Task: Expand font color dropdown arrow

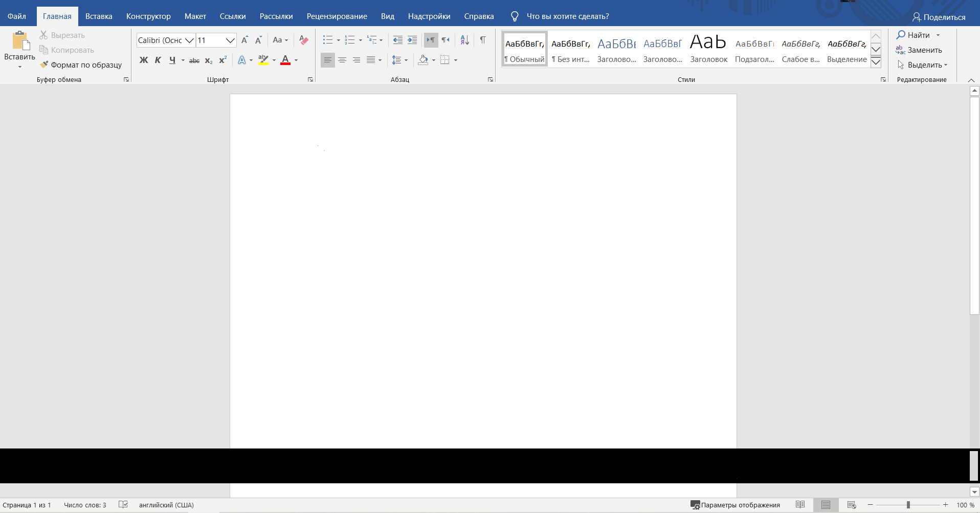Action: 296,60
